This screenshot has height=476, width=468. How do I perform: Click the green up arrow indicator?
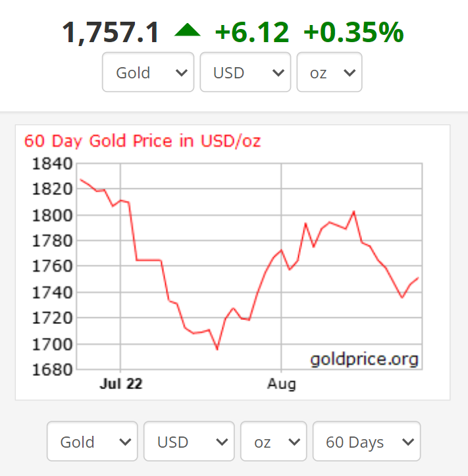coord(188,30)
